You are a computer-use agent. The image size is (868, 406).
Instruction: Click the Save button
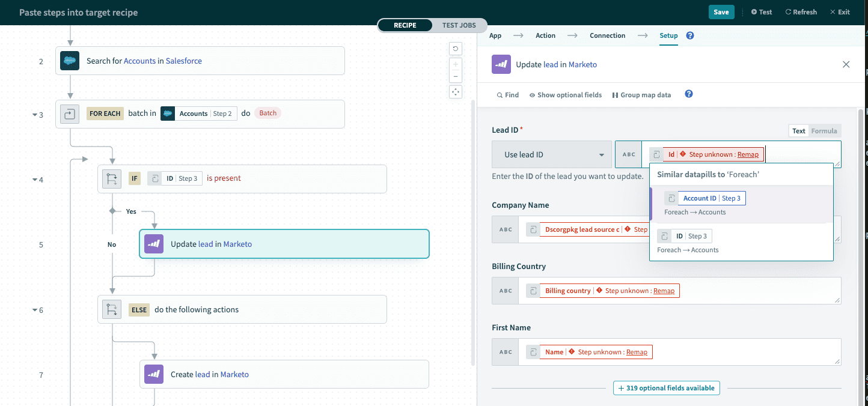coord(721,11)
